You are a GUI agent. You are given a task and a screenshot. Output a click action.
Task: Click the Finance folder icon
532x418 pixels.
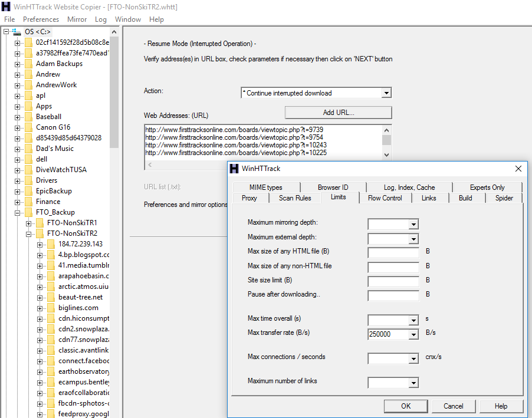28,202
